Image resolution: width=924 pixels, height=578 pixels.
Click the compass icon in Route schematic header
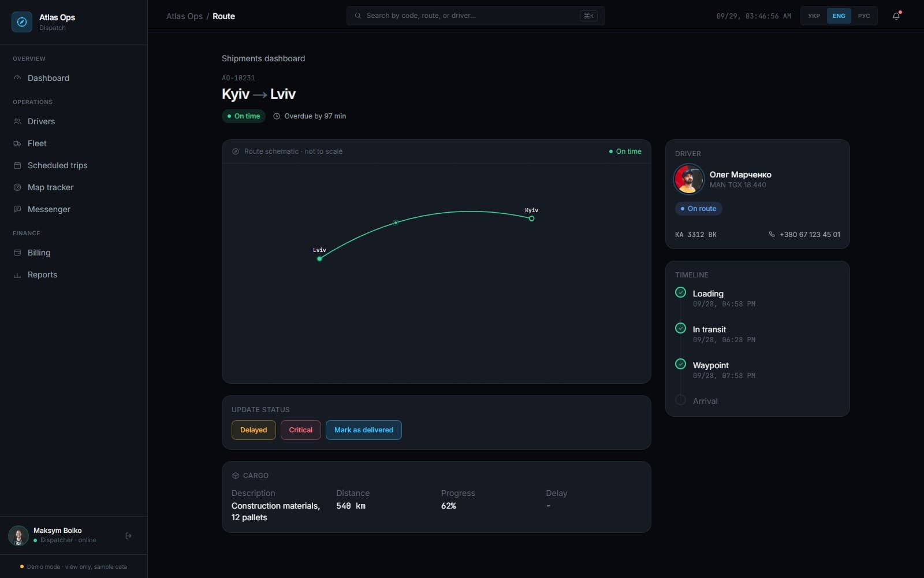[236, 151]
